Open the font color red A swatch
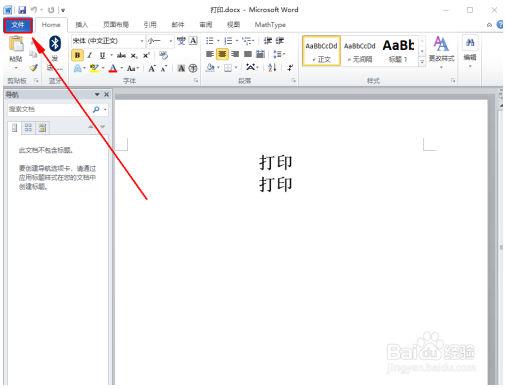 (x=113, y=68)
